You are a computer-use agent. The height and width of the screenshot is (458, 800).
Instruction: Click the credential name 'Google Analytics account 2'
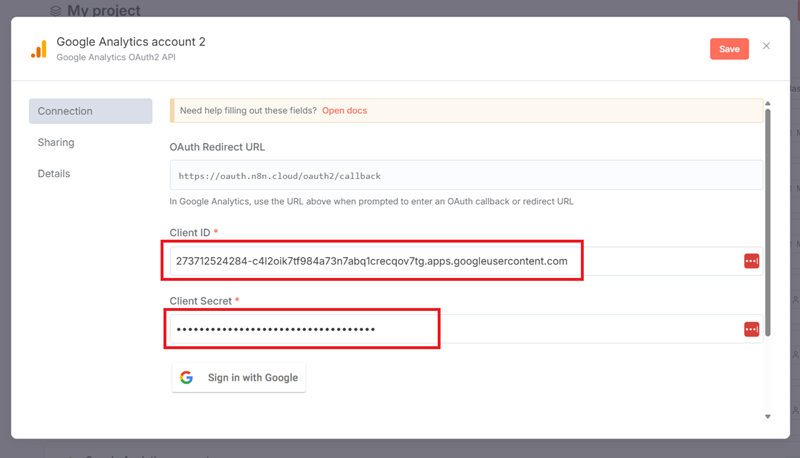(131, 42)
